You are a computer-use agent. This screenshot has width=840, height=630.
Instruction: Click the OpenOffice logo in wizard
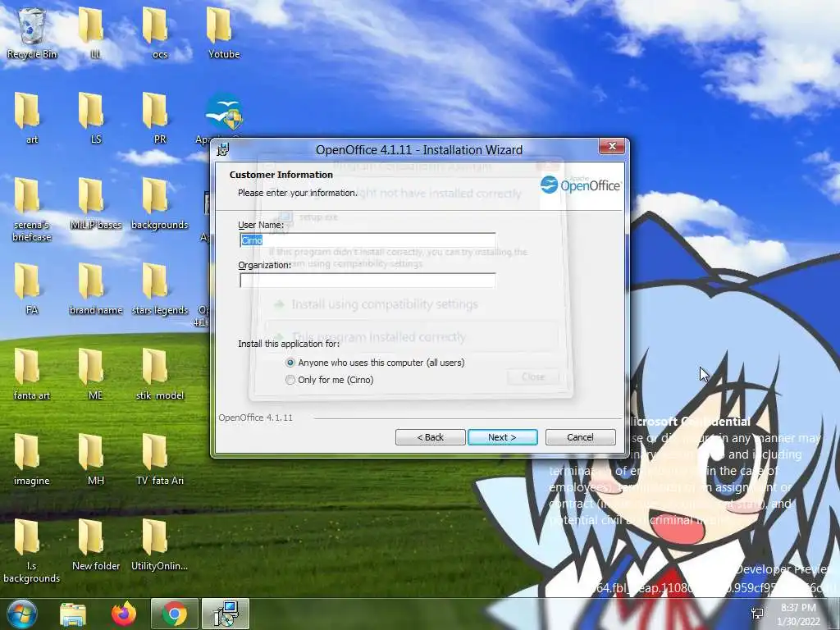581,185
